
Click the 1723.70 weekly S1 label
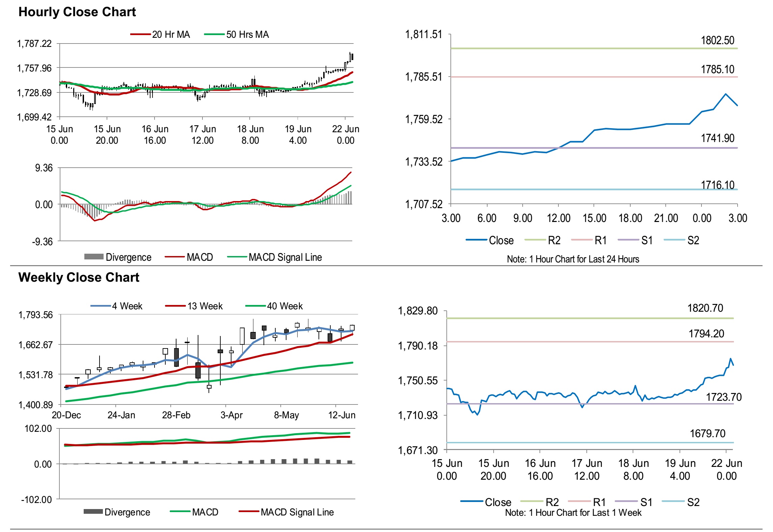724,397
